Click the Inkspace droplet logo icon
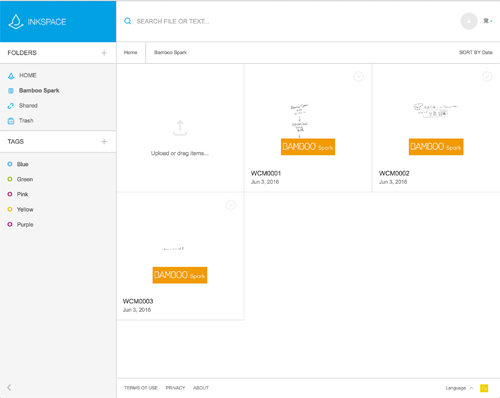 click(x=16, y=22)
